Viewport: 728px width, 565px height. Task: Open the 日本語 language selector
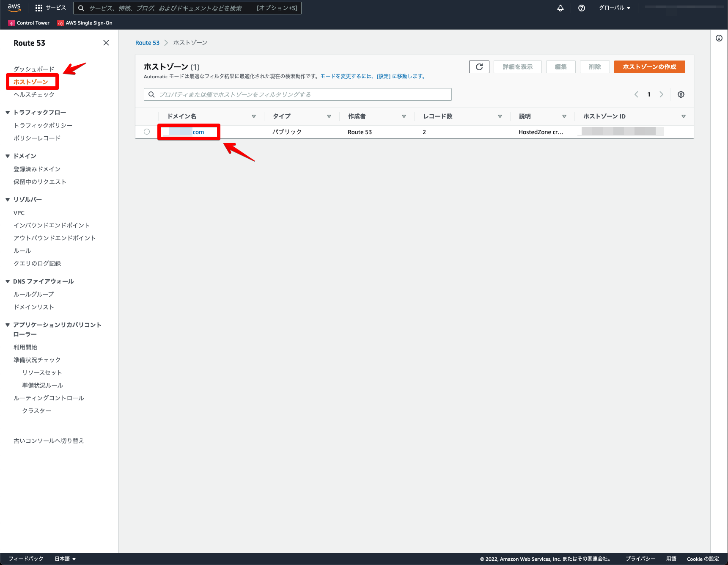65,559
